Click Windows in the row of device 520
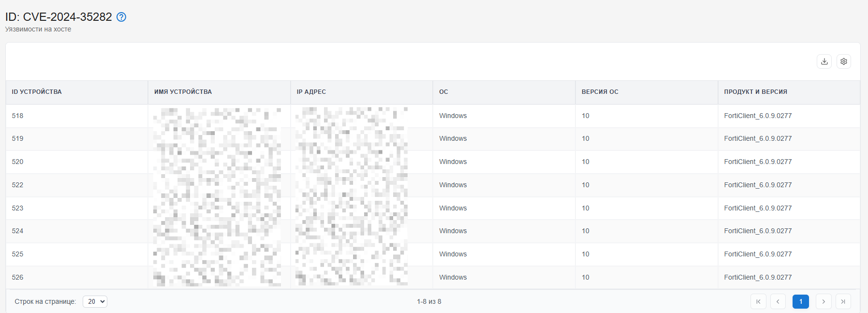 (x=453, y=162)
